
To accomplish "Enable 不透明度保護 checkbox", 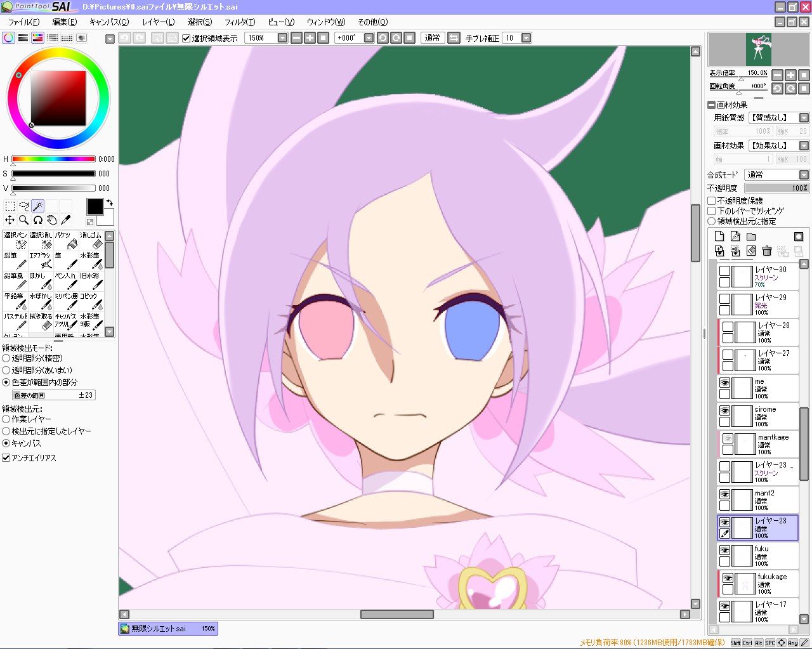I will click(x=712, y=200).
